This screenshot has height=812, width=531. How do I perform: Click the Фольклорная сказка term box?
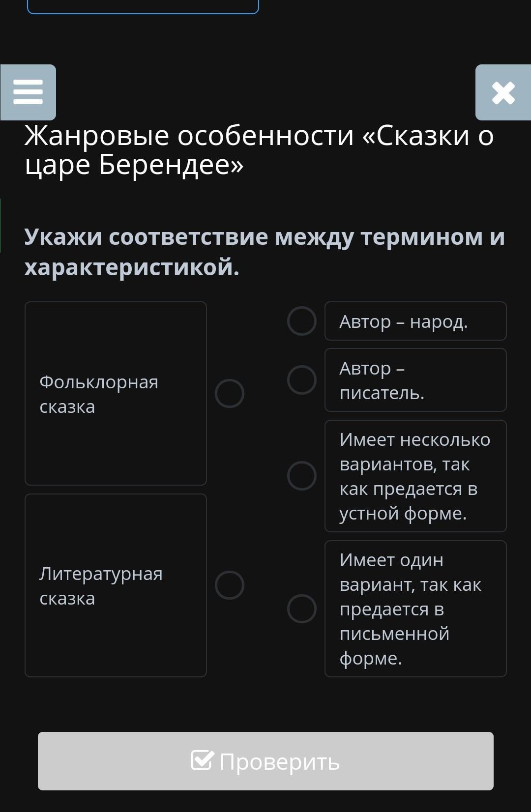(x=116, y=393)
